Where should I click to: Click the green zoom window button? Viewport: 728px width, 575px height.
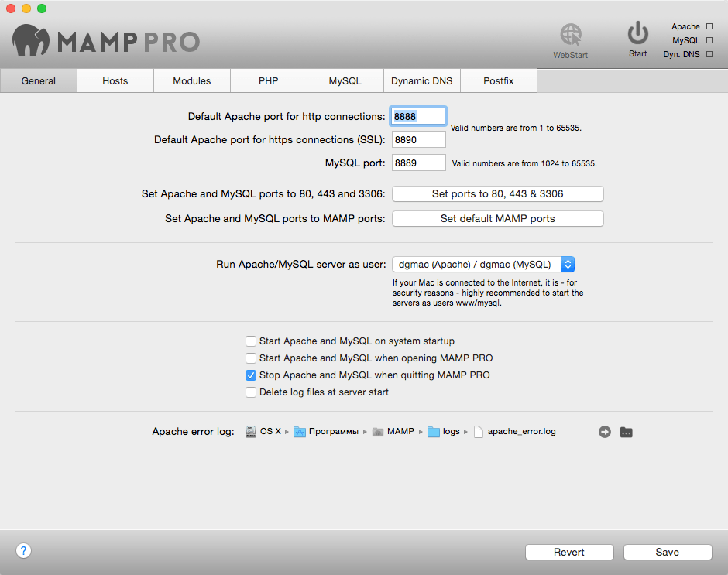[42, 9]
